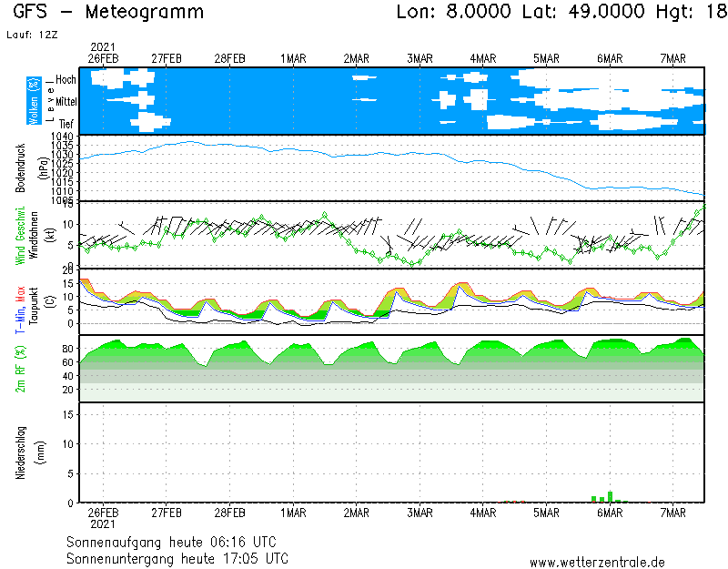
Task: Click the GFS – Meteogramm title
Action: tap(109, 13)
